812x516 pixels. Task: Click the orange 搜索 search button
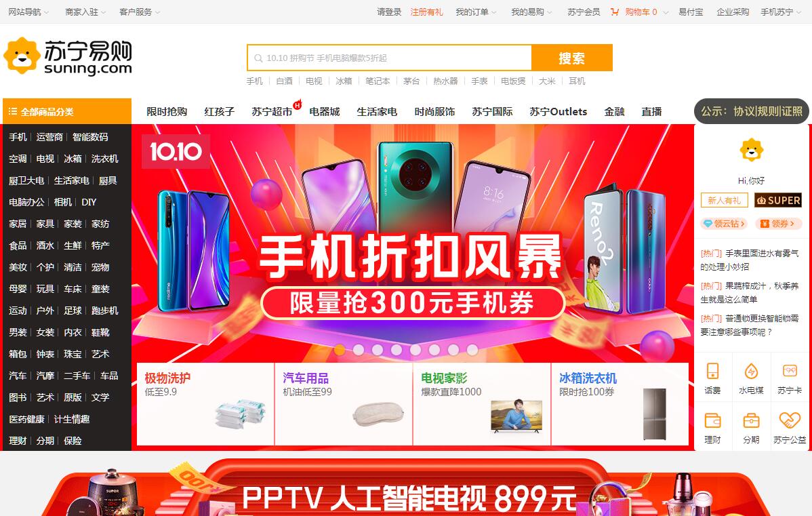(571, 58)
